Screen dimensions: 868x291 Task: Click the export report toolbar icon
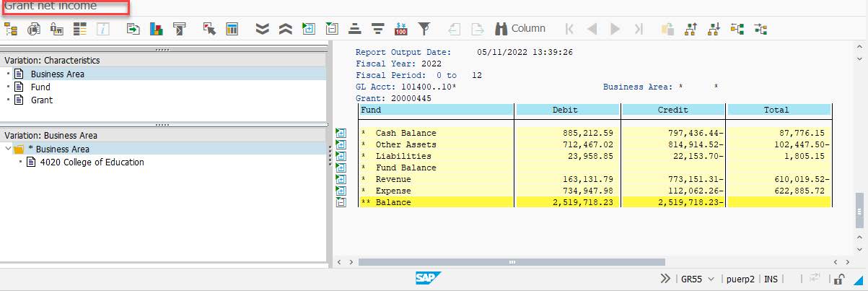tap(133, 29)
